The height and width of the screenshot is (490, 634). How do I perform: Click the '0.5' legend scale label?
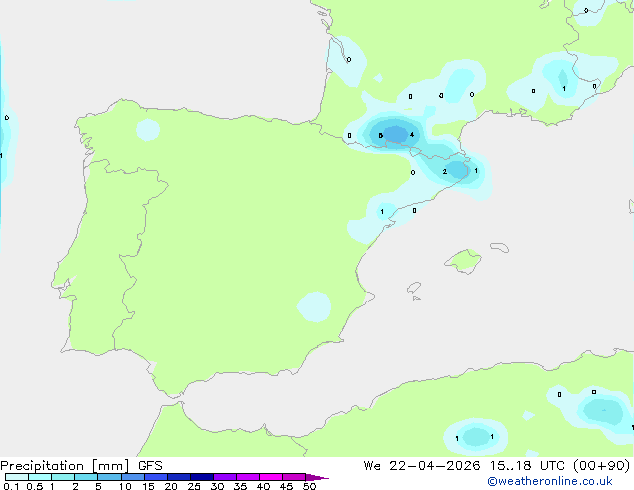(x=35, y=486)
